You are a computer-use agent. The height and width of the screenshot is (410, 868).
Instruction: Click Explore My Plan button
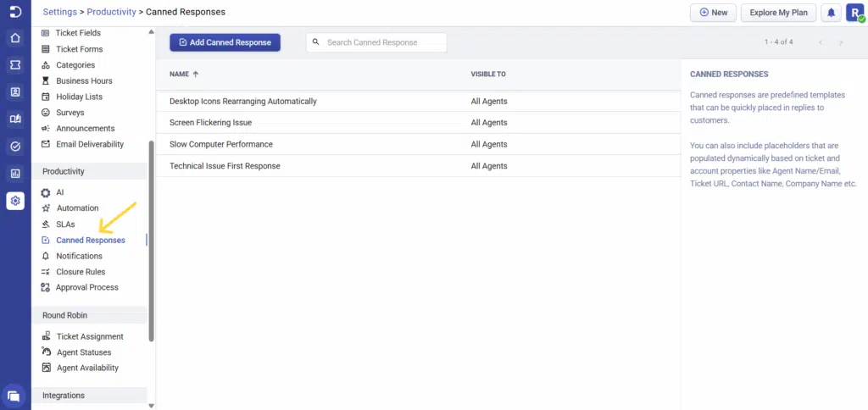pyautogui.click(x=778, y=13)
